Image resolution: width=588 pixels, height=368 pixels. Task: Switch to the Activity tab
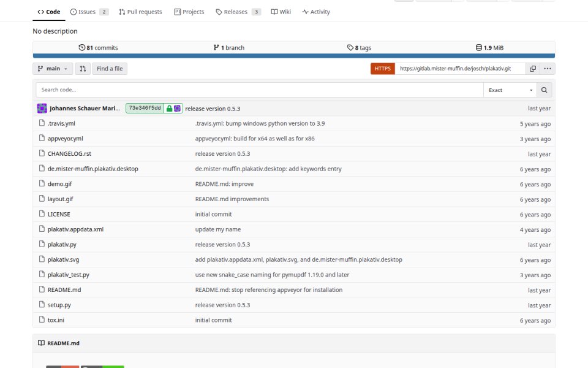[316, 12]
